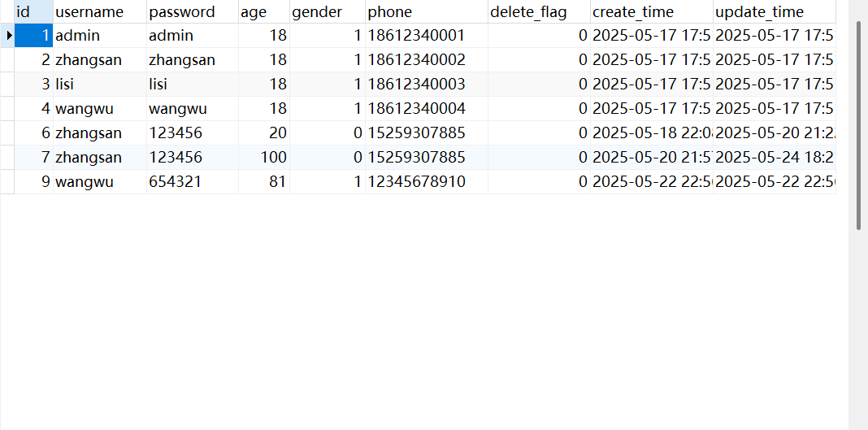The width and height of the screenshot is (868, 430).
Task: Select id cell with value 6
Action: click(x=34, y=132)
